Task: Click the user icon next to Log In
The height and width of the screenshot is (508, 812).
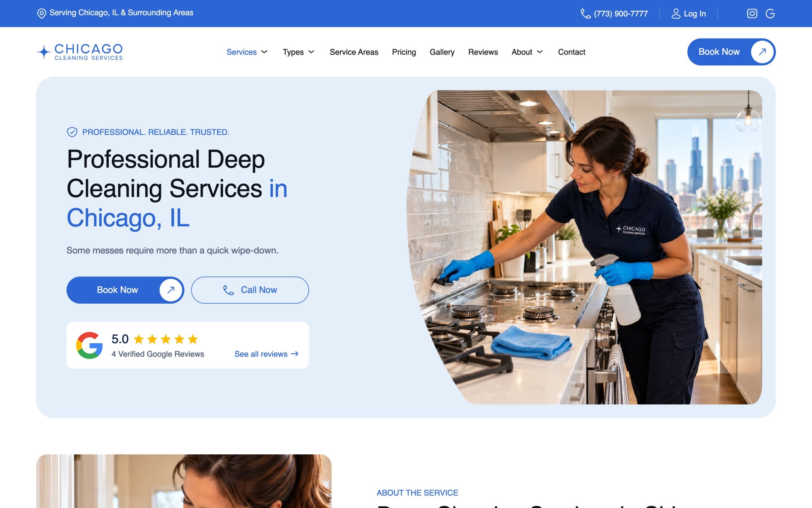Action: tap(676, 13)
